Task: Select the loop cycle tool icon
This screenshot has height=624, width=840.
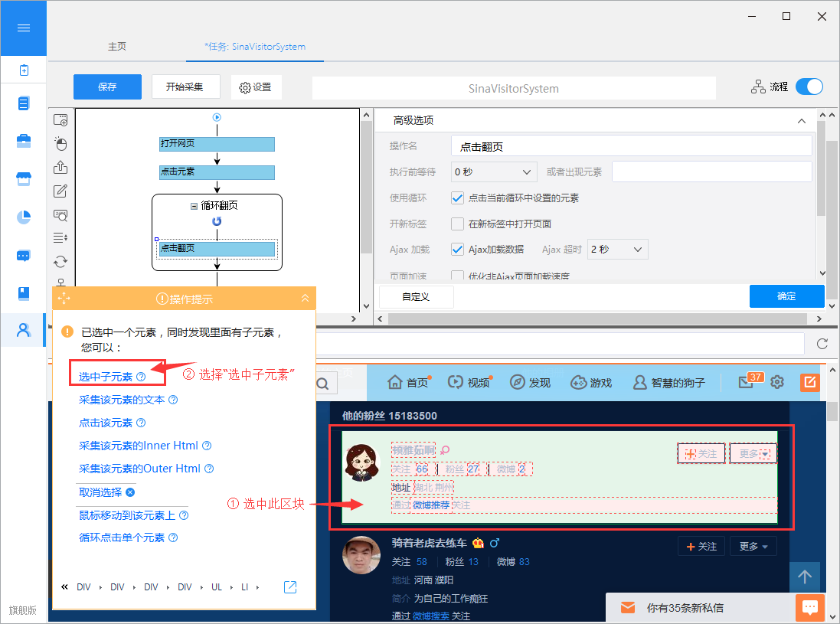Action: click(60, 261)
